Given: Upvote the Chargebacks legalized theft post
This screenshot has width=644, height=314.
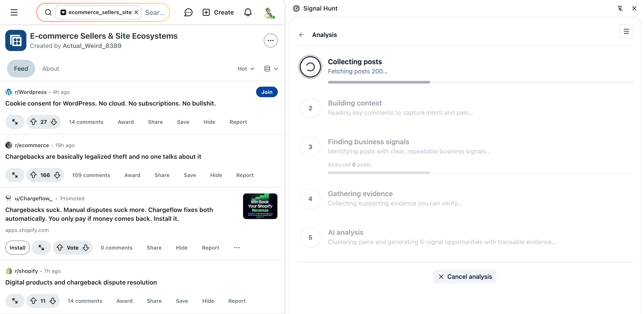Looking at the screenshot, I should 33,175.
